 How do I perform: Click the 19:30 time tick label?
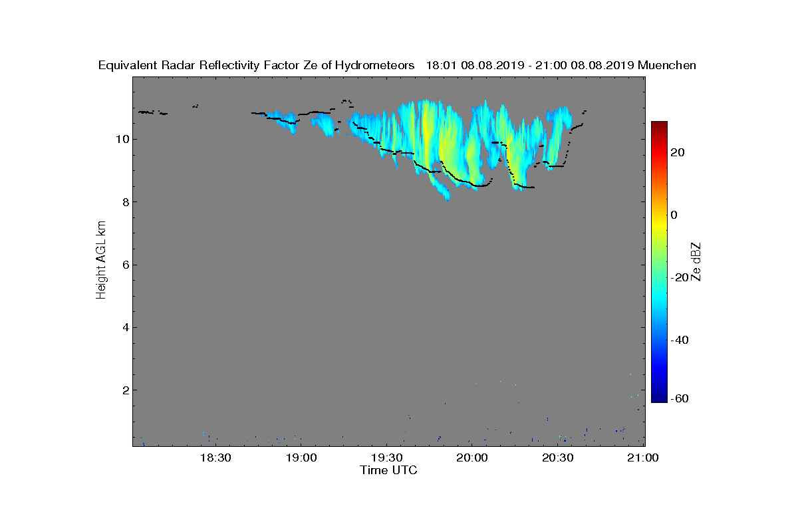tap(387, 458)
